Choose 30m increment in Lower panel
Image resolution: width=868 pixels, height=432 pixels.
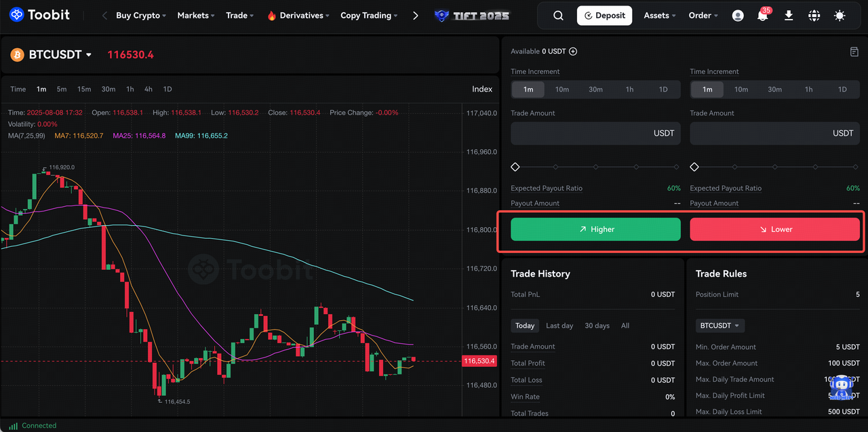[775, 90]
